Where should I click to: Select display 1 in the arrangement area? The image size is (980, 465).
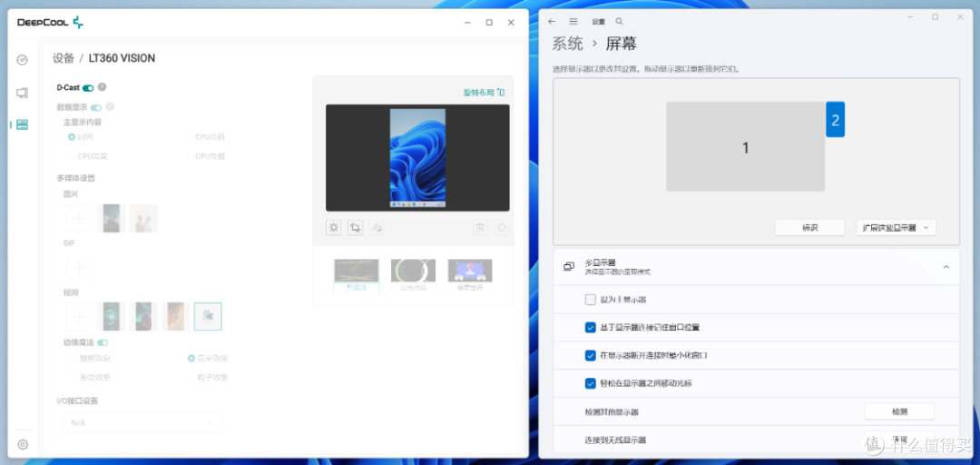[746, 146]
